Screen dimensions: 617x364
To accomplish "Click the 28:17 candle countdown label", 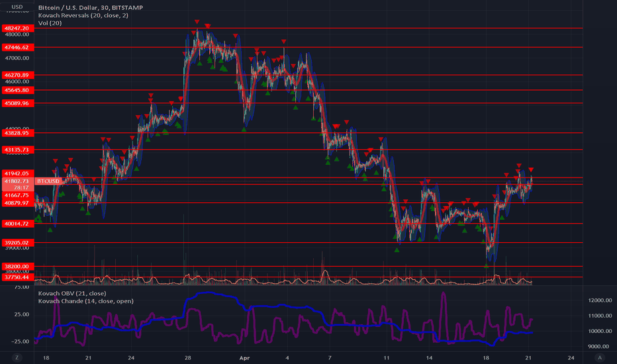I will point(21,188).
